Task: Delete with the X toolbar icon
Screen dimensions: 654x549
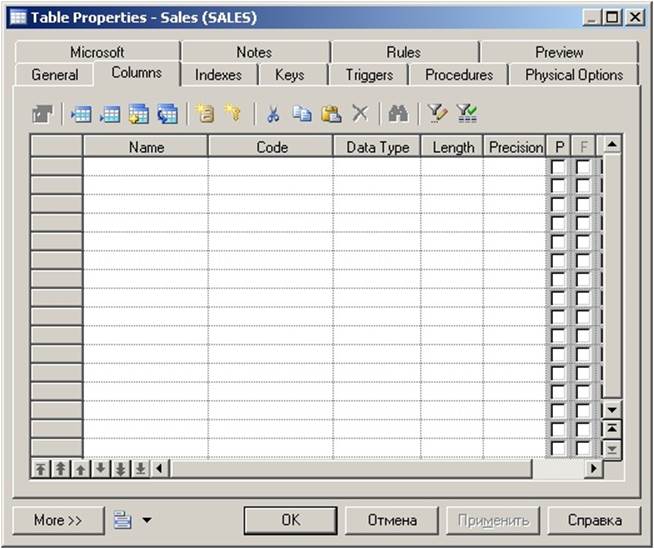Action: point(360,113)
